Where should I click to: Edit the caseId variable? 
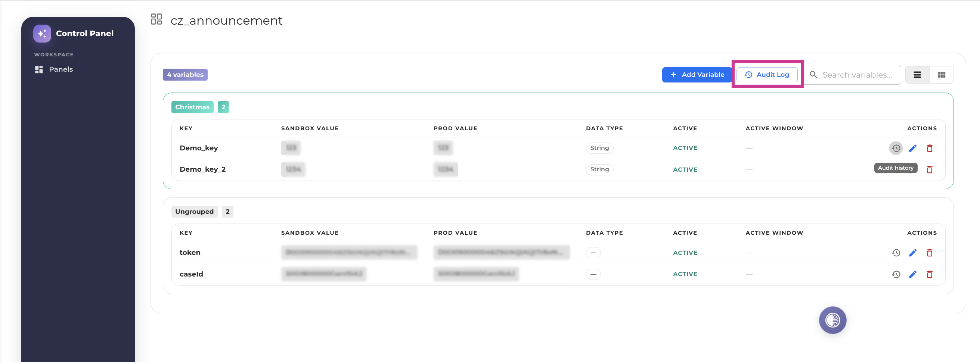913,275
